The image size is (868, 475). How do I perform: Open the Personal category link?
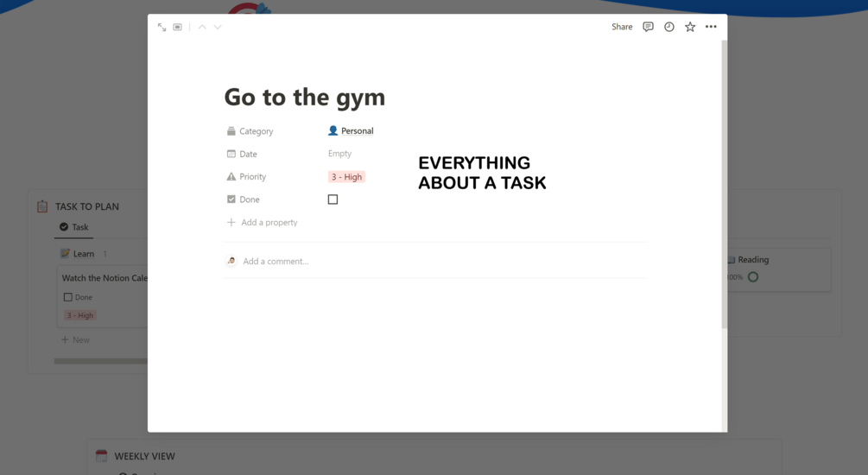[351, 130]
